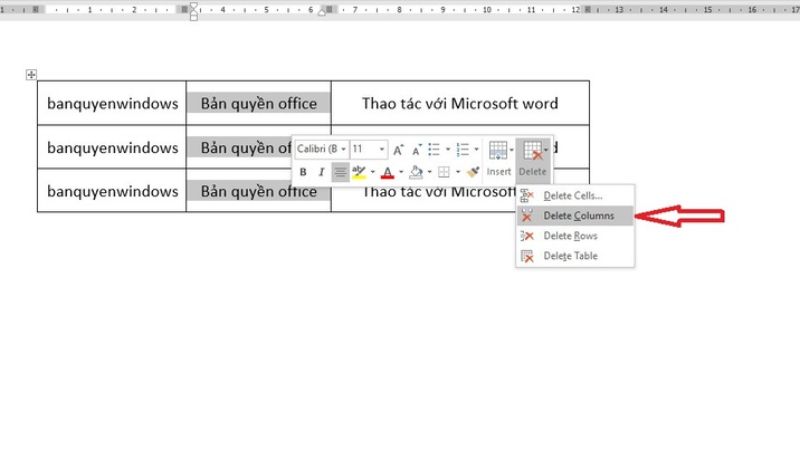Image resolution: width=800 pixels, height=450 pixels.
Task: Open borders dropdown arrow
Action: (x=458, y=172)
